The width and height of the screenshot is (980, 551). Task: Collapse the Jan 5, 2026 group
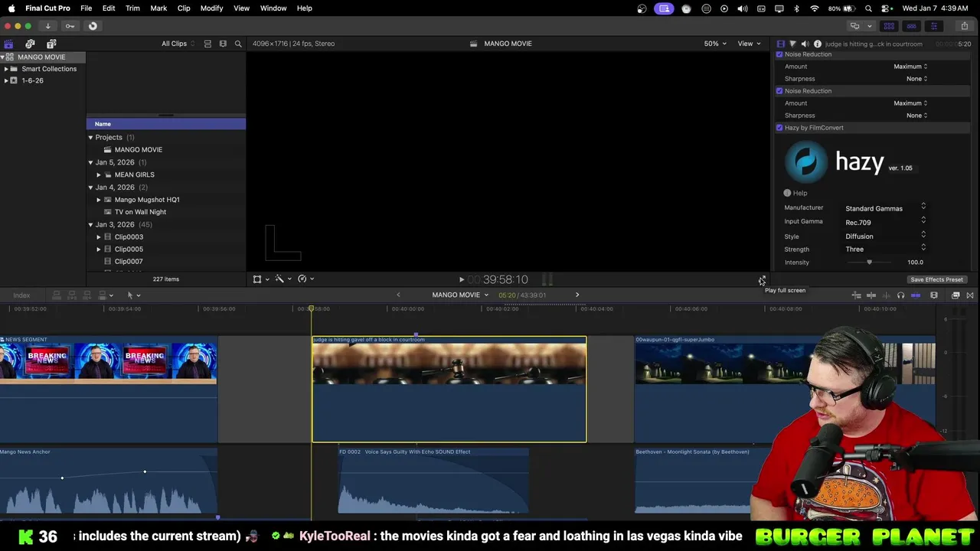(x=90, y=162)
